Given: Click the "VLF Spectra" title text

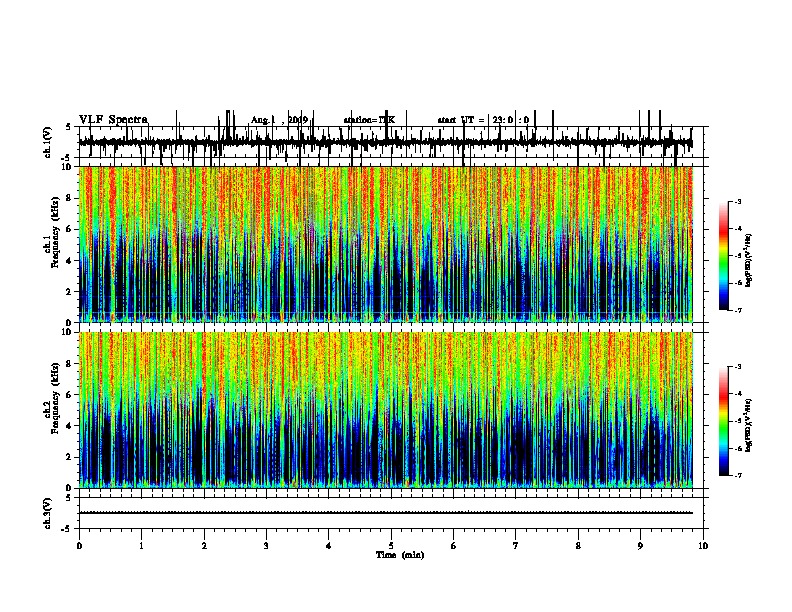Looking at the screenshot, I should click(x=113, y=119).
